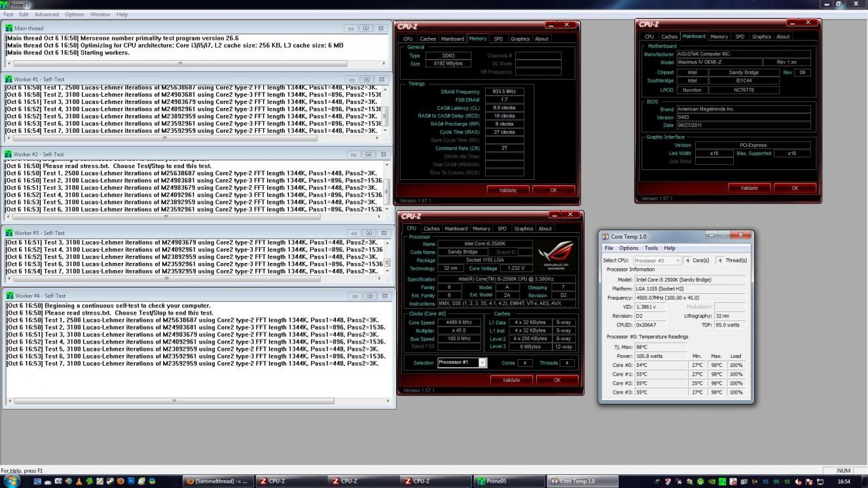This screenshot has width=868, height=488.
Task: Open the Action Center flag tray icon
Action: point(809,481)
